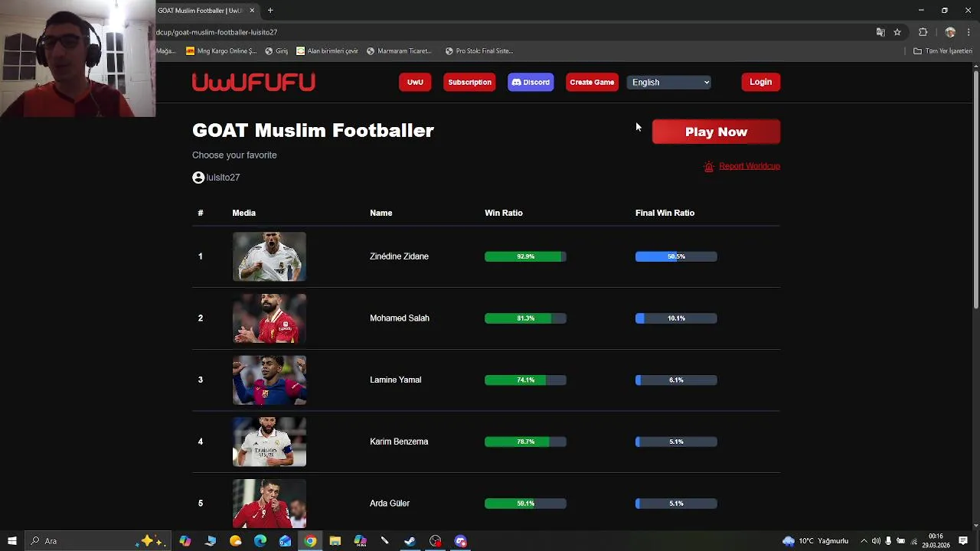Open Karim Benzema's thumbnail image

point(269,442)
